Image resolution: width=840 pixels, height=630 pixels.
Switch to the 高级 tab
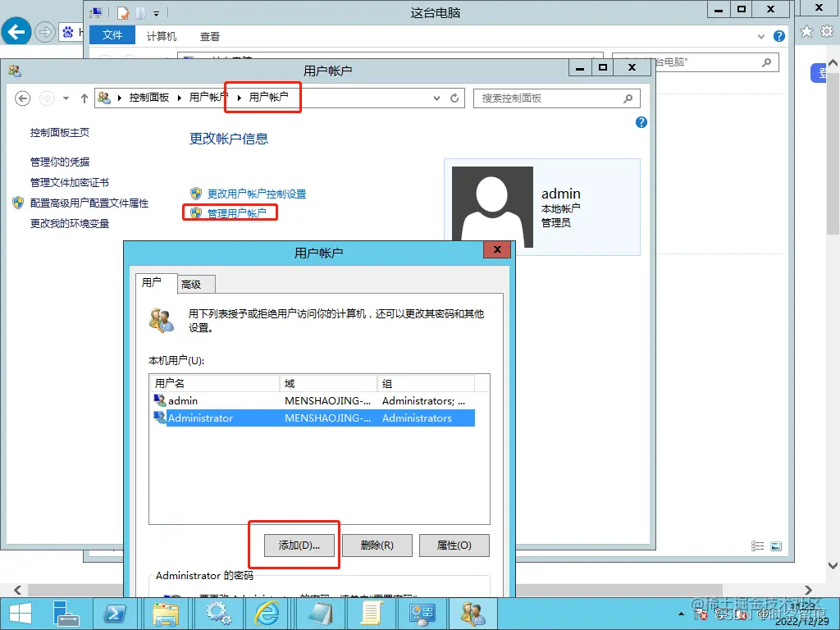click(x=197, y=285)
